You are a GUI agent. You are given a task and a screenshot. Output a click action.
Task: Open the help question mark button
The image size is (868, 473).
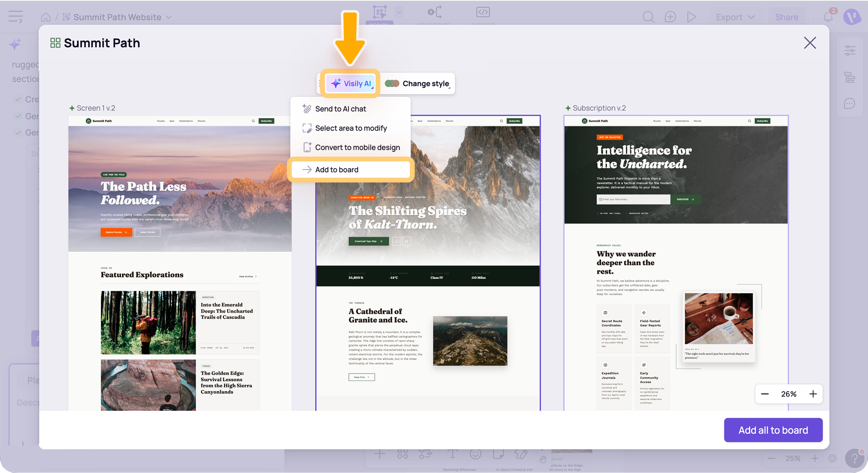[854, 459]
